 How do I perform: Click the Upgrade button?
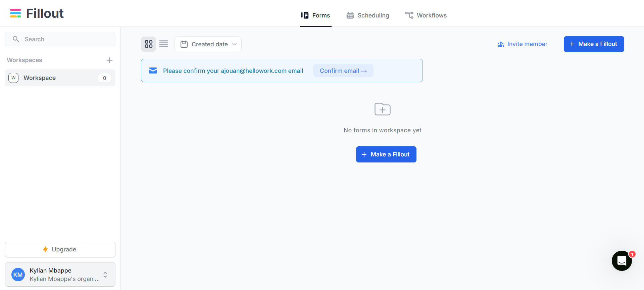60,249
